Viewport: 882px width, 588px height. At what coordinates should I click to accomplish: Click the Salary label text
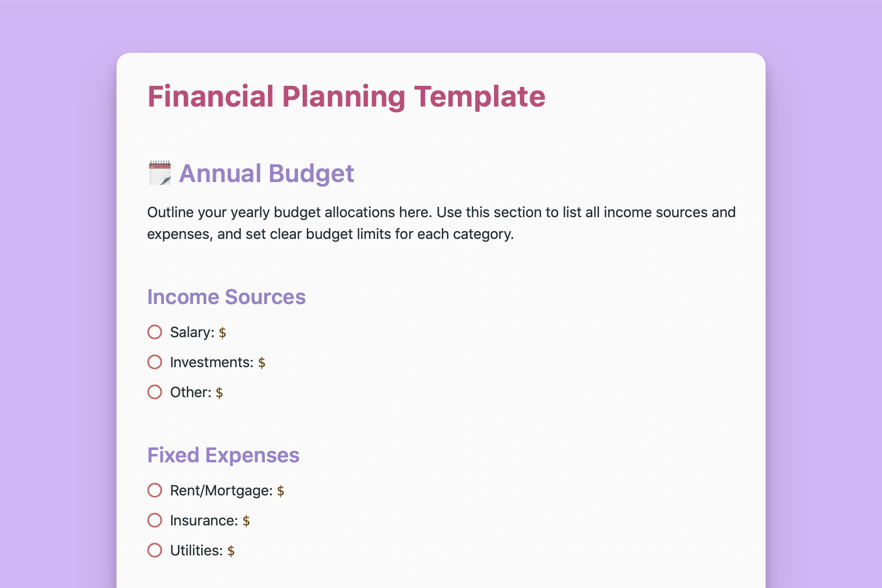[x=192, y=332]
